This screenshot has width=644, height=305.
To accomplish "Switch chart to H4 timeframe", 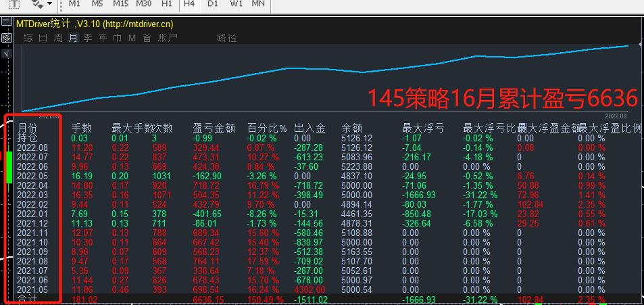I will pos(189,3).
